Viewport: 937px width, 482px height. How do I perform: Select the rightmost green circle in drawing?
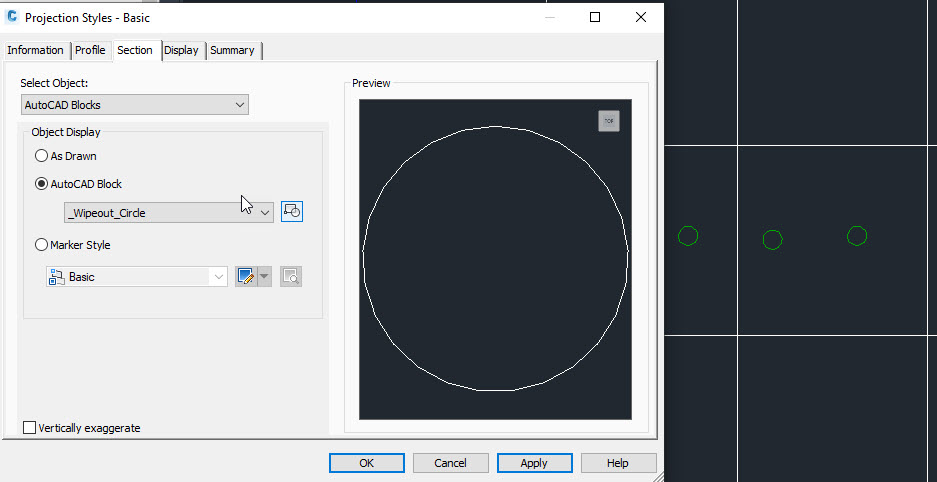point(857,236)
